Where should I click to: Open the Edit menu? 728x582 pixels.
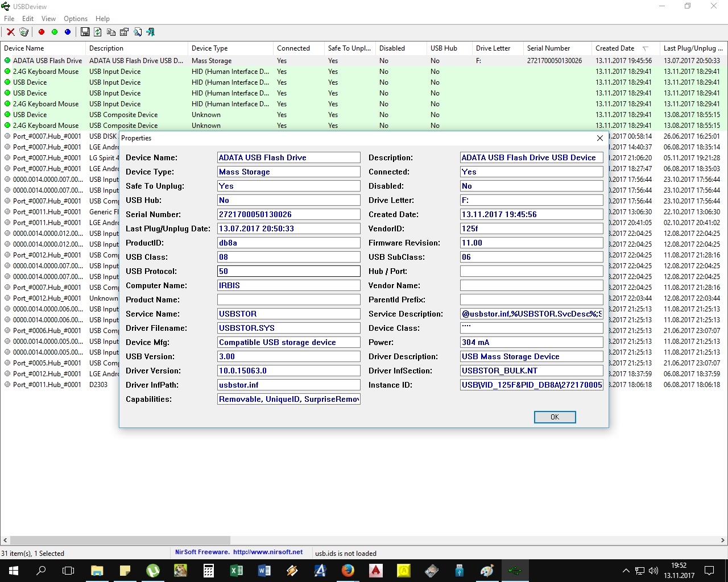click(x=28, y=19)
